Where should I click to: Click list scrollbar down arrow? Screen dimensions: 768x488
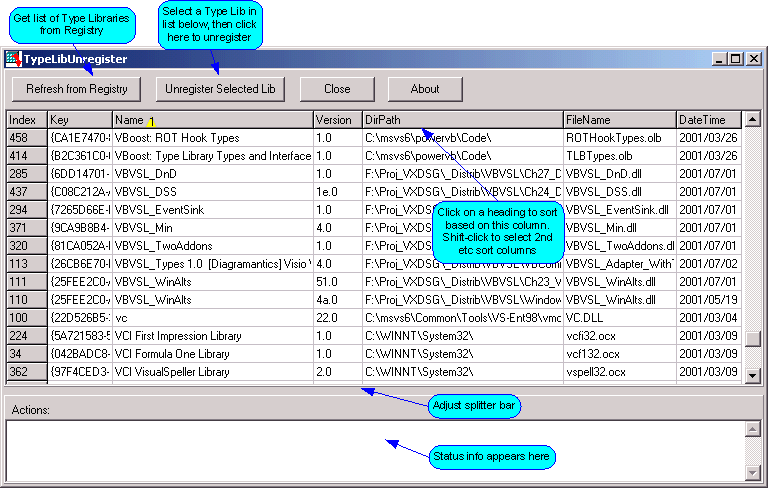[x=752, y=376]
